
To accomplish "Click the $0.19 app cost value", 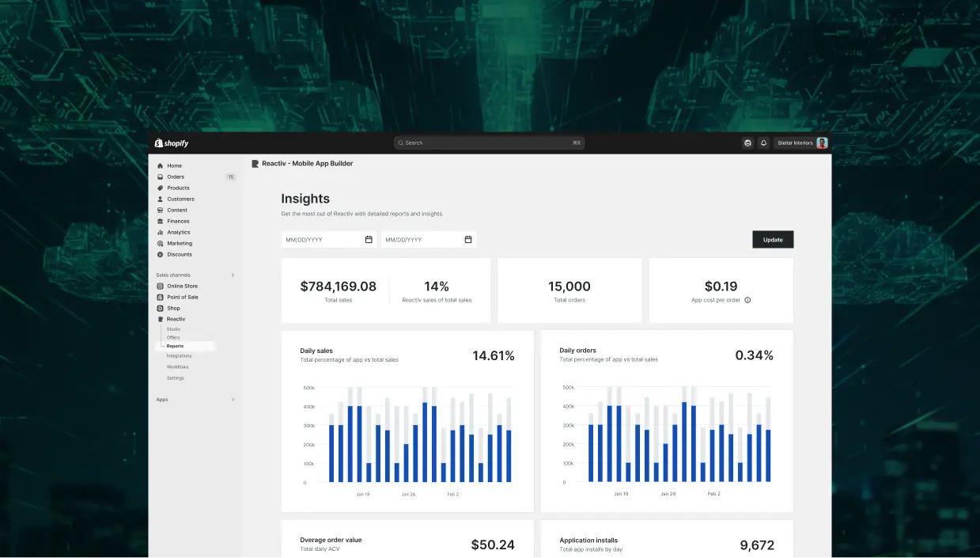I will pos(721,287).
